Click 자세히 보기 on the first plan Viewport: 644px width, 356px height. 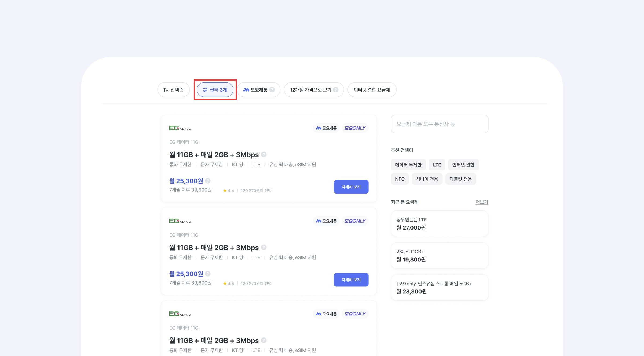351,187
